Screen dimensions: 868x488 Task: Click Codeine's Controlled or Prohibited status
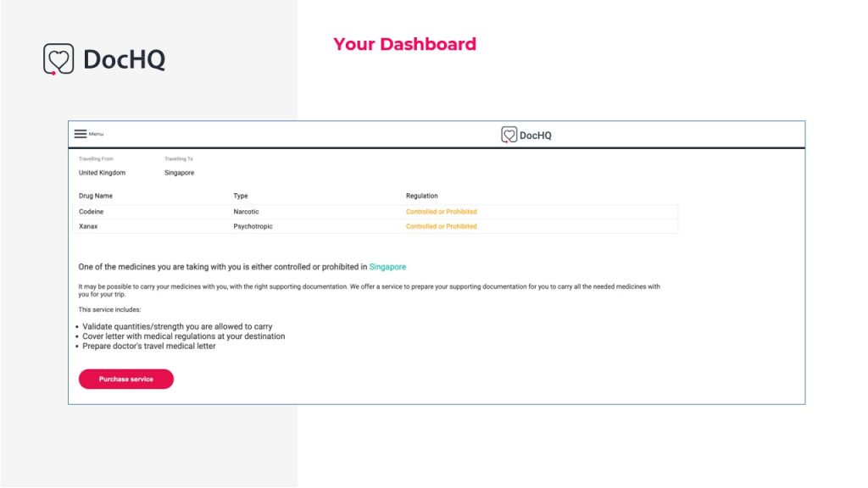pos(441,212)
